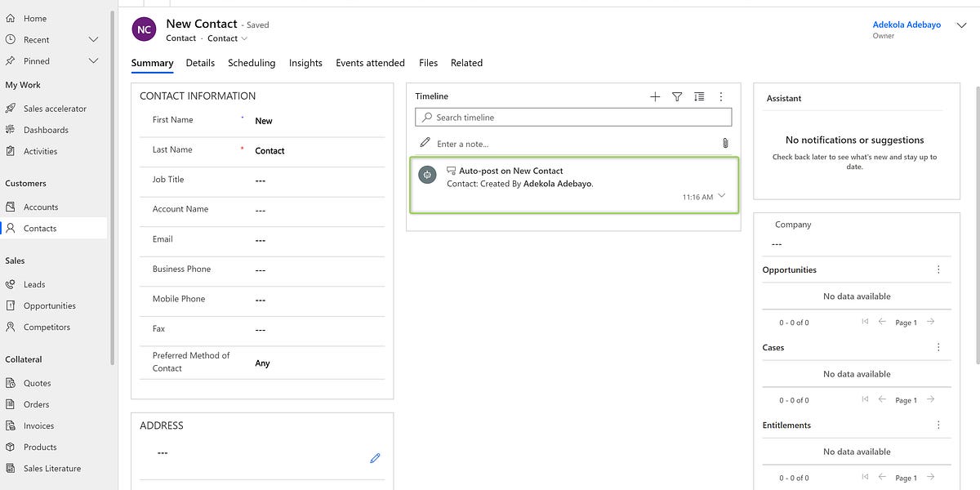Expand the Pinned navigation section

pos(92,60)
